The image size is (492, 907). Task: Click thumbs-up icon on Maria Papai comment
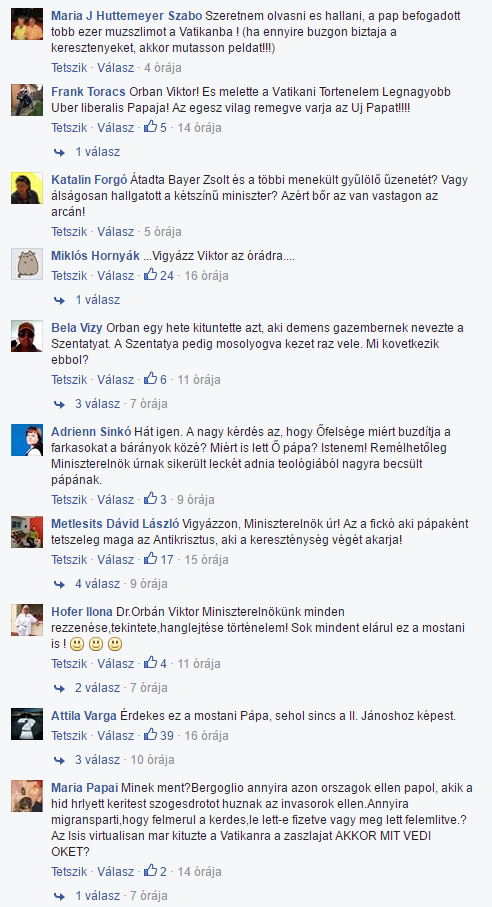pyautogui.click(x=150, y=871)
